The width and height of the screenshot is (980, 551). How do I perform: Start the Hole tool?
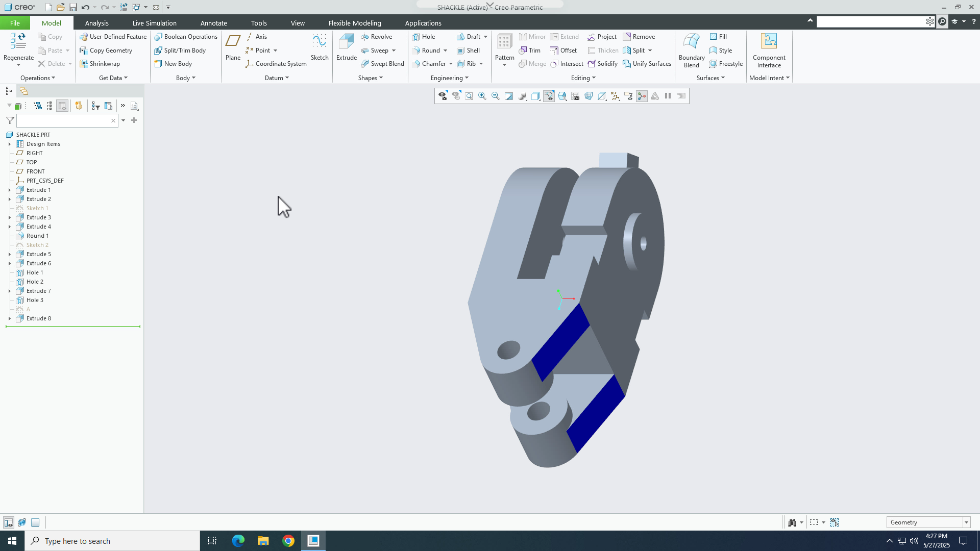tap(425, 36)
